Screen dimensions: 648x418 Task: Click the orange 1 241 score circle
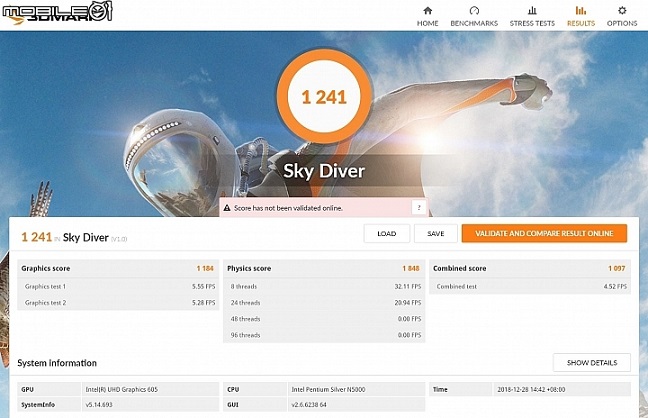pos(324,97)
